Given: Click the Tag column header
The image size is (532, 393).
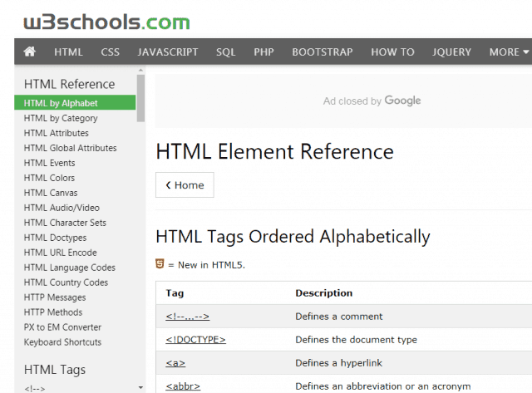Looking at the screenshot, I should tap(175, 293).
